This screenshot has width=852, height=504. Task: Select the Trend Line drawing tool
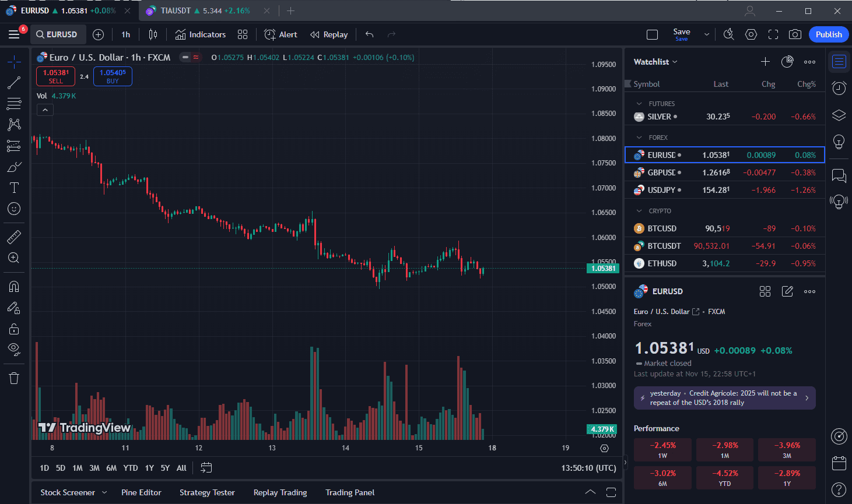tap(13, 83)
